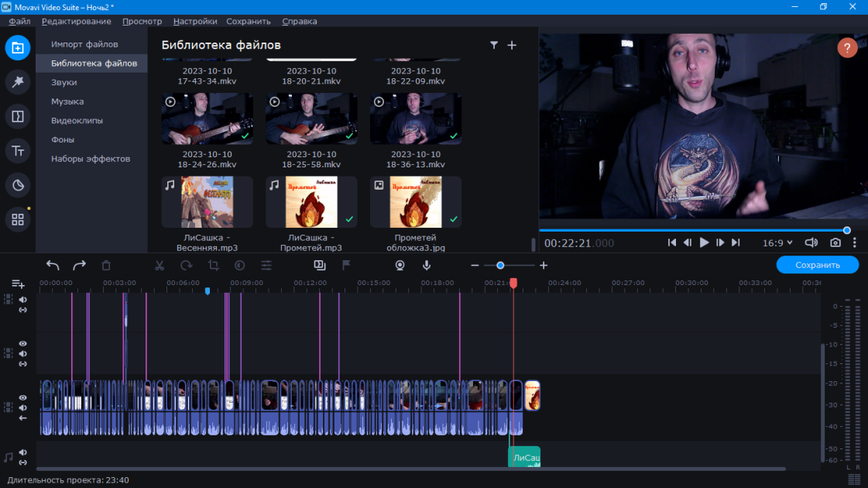Toggle preview volume speaker icon

(x=811, y=242)
